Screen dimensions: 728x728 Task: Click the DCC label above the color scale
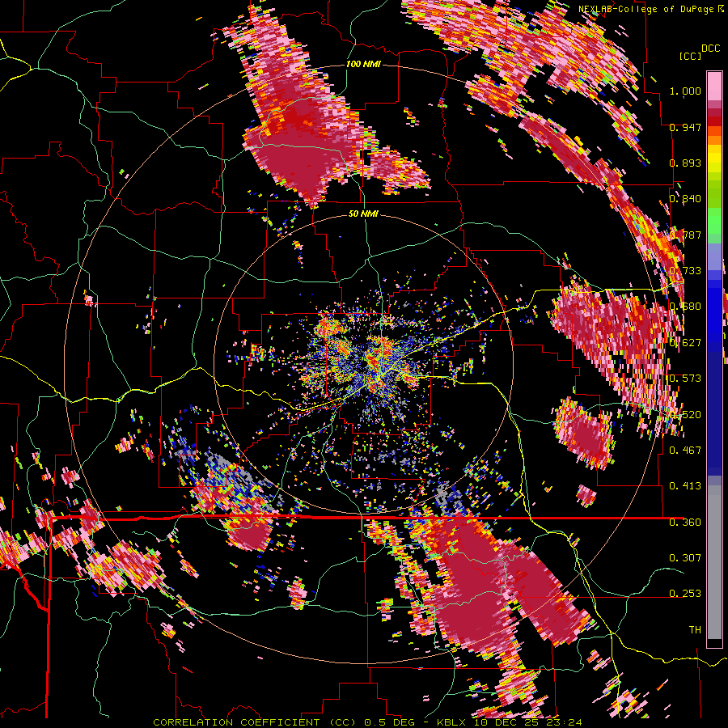(710, 49)
